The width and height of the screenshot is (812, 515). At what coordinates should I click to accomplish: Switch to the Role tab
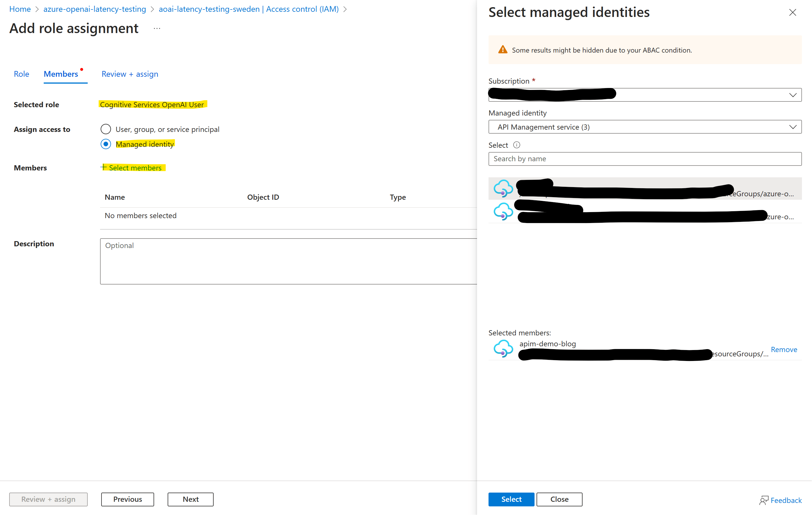pyautogui.click(x=21, y=74)
